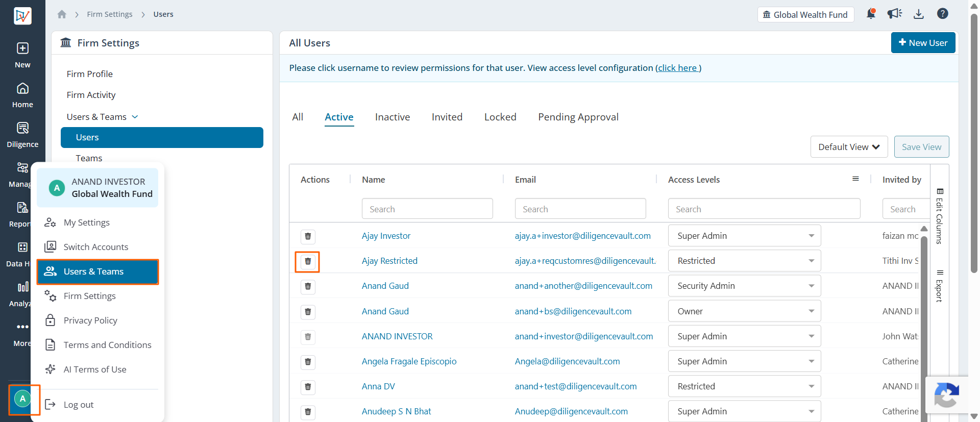Open the Diligence sidebar section
Viewport: 980px width, 422px height.
tap(22, 135)
